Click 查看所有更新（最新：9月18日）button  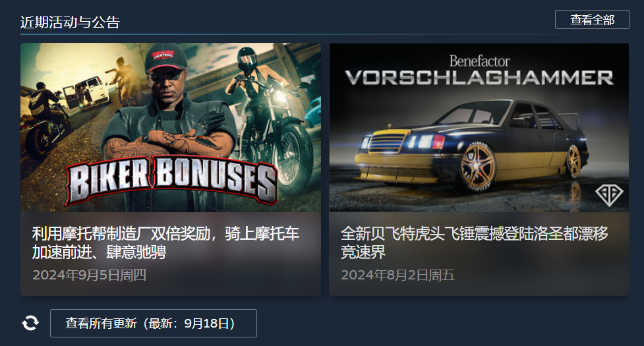(153, 324)
